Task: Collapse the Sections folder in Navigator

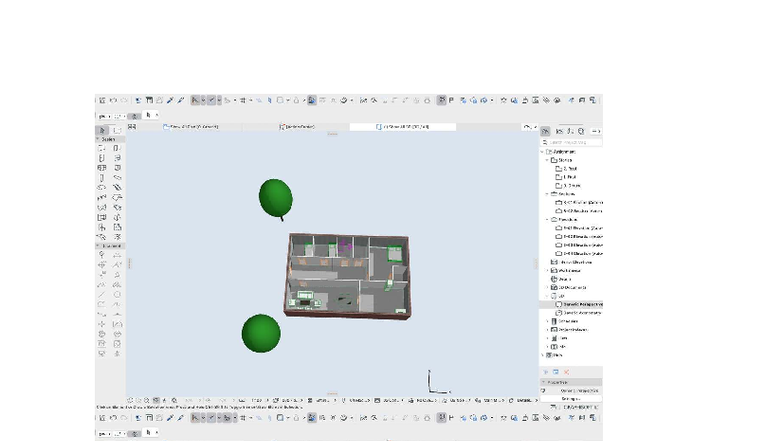Action: [x=548, y=194]
